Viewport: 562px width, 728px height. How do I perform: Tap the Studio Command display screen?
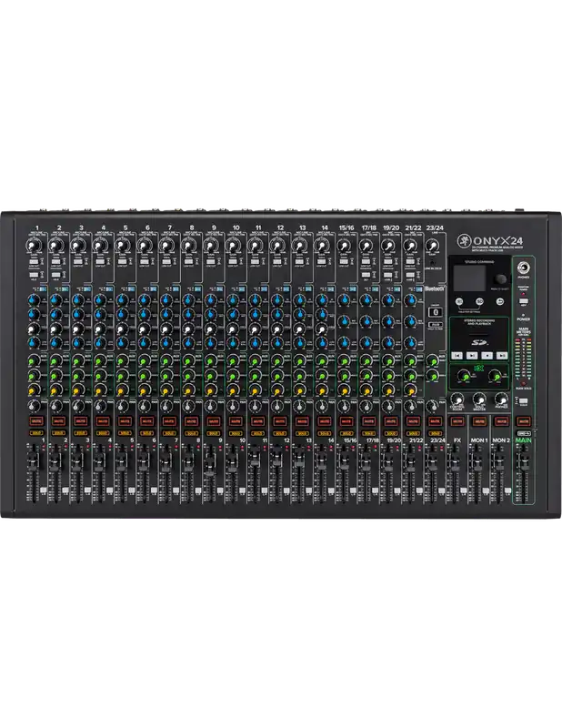[x=469, y=278]
